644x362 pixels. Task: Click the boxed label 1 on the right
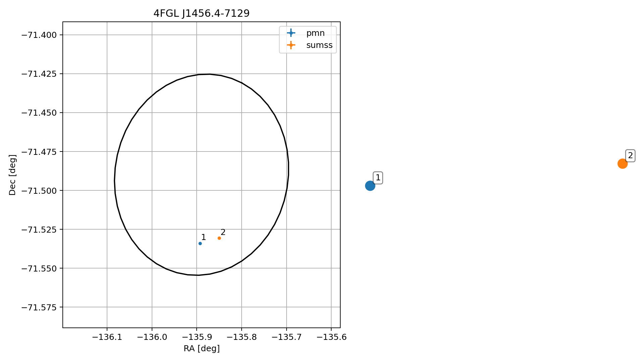378,178
